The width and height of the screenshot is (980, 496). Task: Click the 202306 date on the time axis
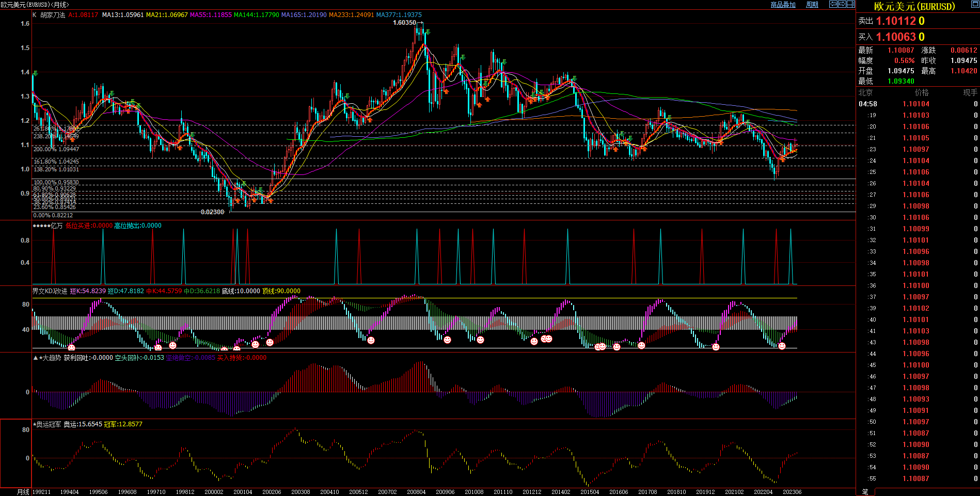(x=792, y=492)
